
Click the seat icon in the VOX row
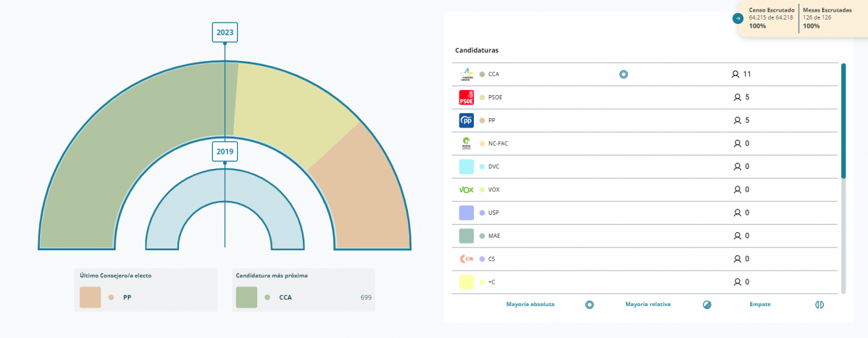click(737, 189)
